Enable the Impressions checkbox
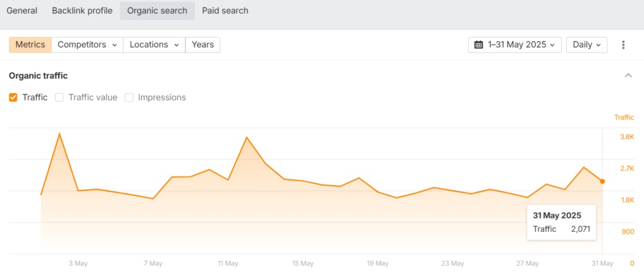This screenshot has height=272, width=644. pyautogui.click(x=129, y=97)
